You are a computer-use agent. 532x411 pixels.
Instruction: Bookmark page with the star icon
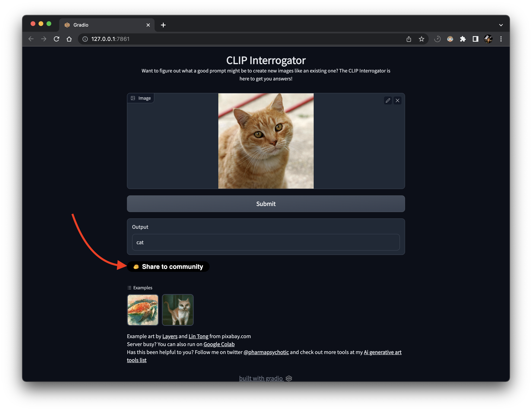pyautogui.click(x=421, y=39)
